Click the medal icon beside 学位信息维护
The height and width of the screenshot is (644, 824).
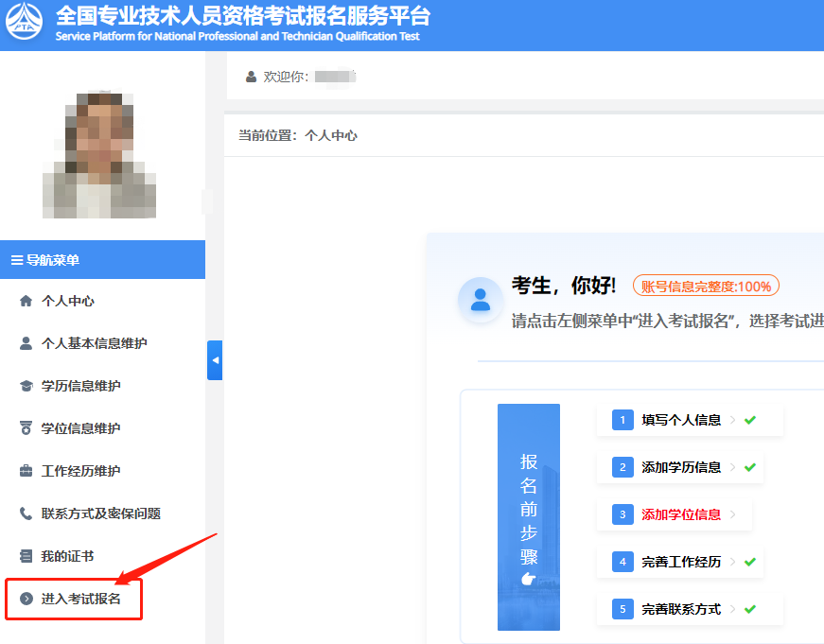(26, 429)
